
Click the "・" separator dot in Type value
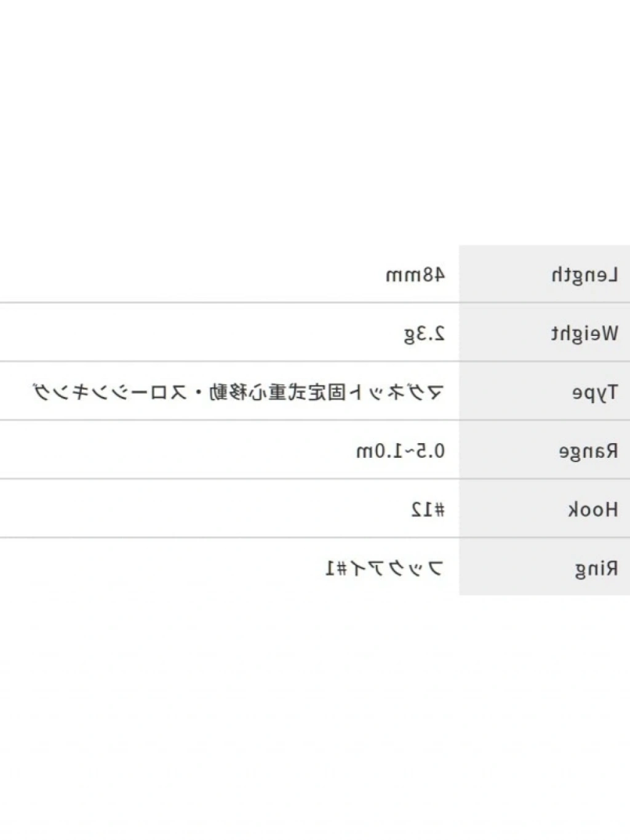coord(198,393)
